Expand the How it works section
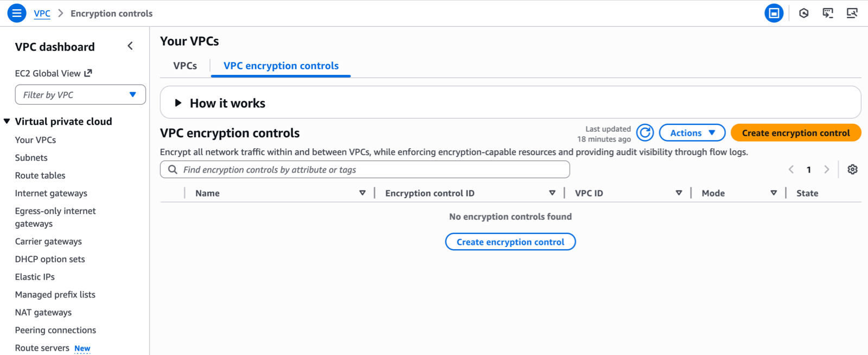The width and height of the screenshot is (868, 355). [178, 103]
